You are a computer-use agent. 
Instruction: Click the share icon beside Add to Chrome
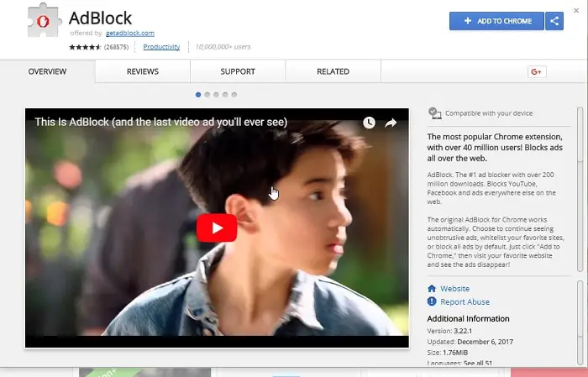[554, 21]
